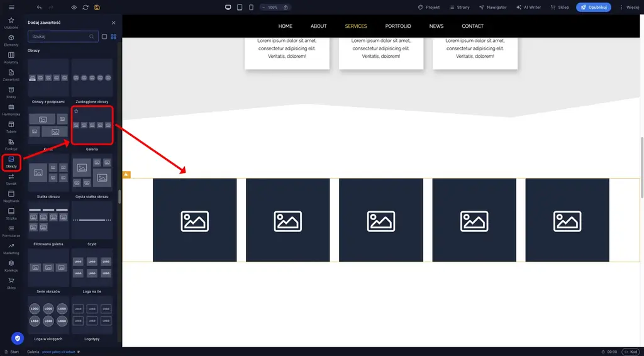Switch to single-column list view

[x=104, y=36]
